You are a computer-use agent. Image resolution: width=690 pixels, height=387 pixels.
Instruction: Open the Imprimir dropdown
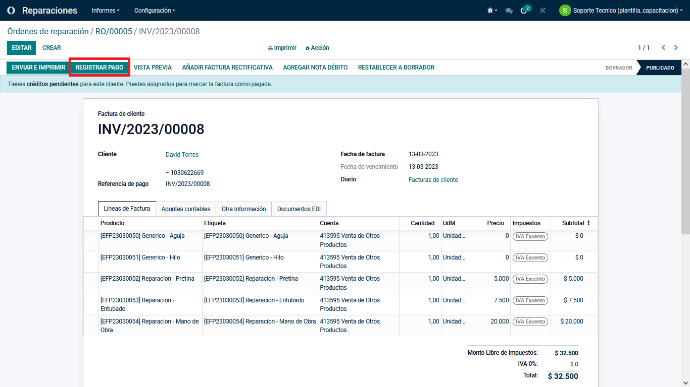pyautogui.click(x=282, y=48)
